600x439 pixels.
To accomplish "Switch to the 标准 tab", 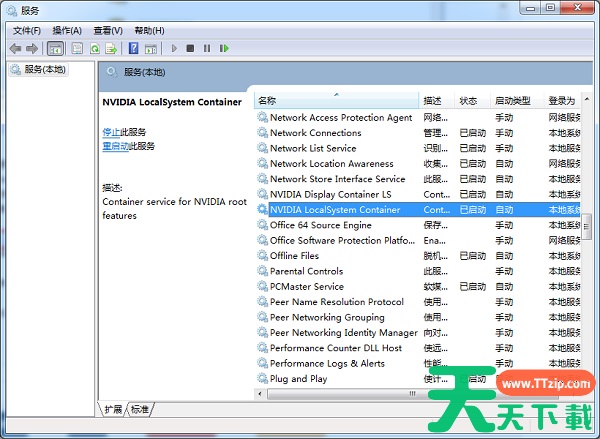I will click(139, 409).
